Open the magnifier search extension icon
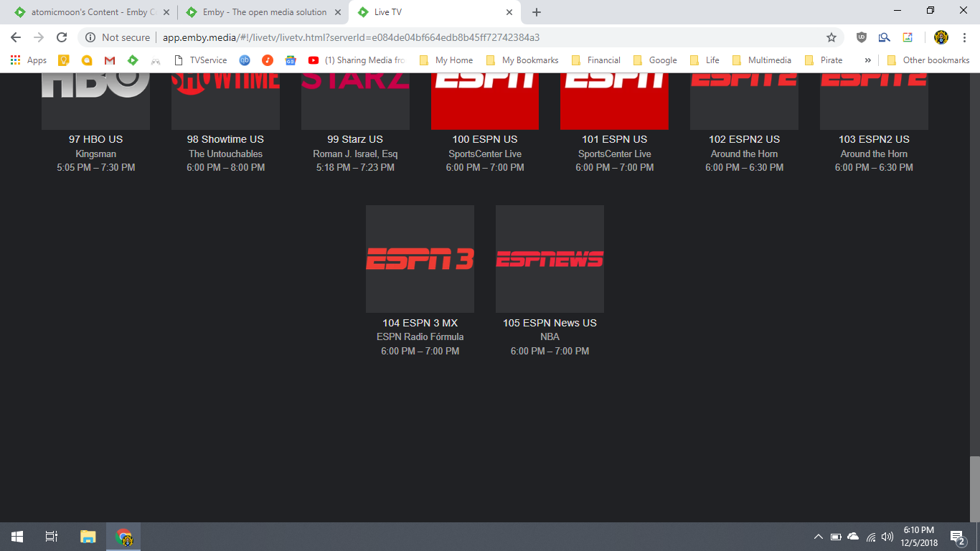980x551 pixels. (885, 37)
